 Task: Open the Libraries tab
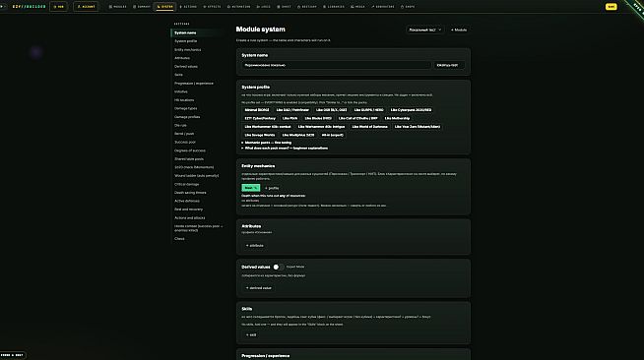pos(334,7)
